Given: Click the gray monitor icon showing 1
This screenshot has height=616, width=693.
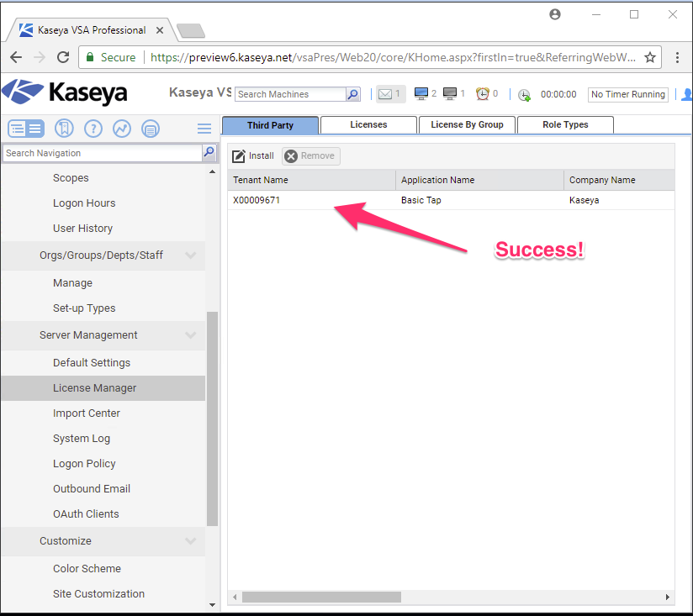Looking at the screenshot, I should coord(449,93).
